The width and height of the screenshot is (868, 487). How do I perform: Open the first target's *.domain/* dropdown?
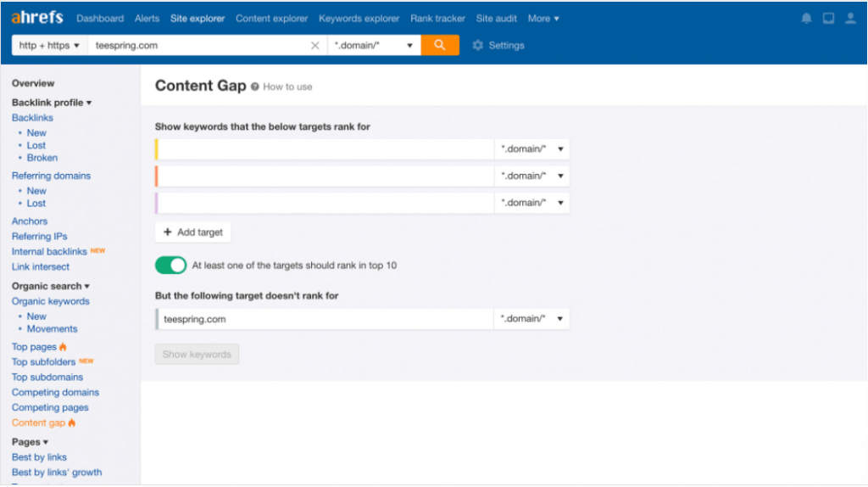point(531,149)
